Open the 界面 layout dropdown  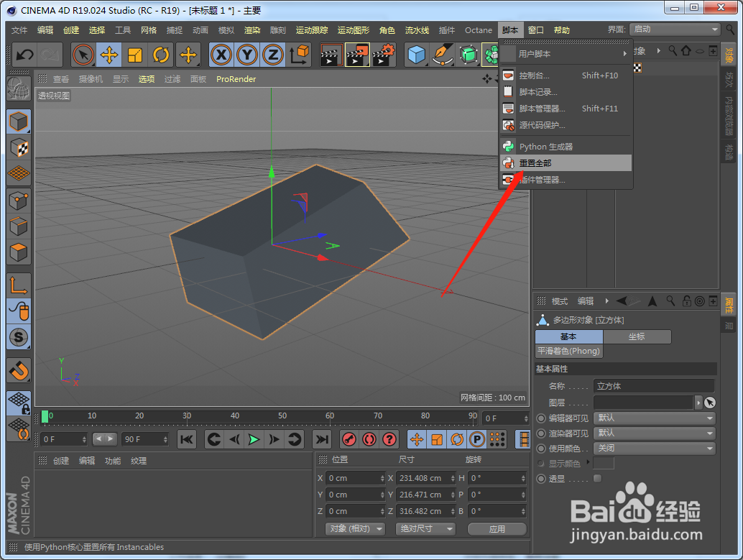click(x=675, y=29)
